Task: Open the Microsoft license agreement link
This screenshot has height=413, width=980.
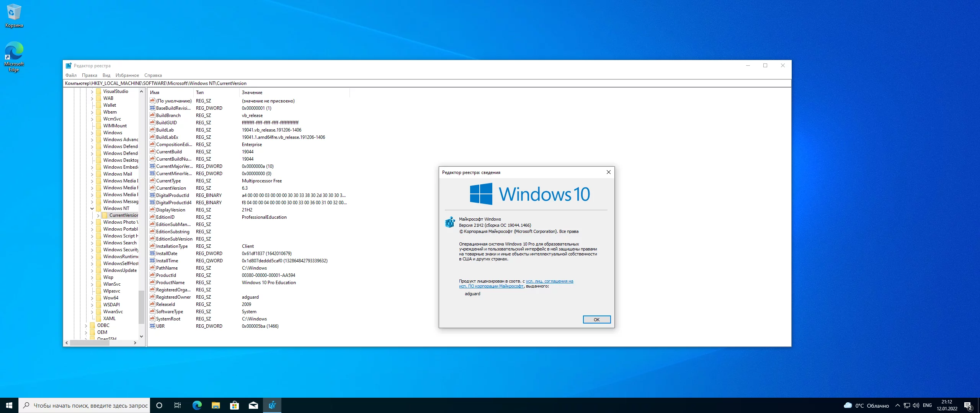Action: pos(549,281)
